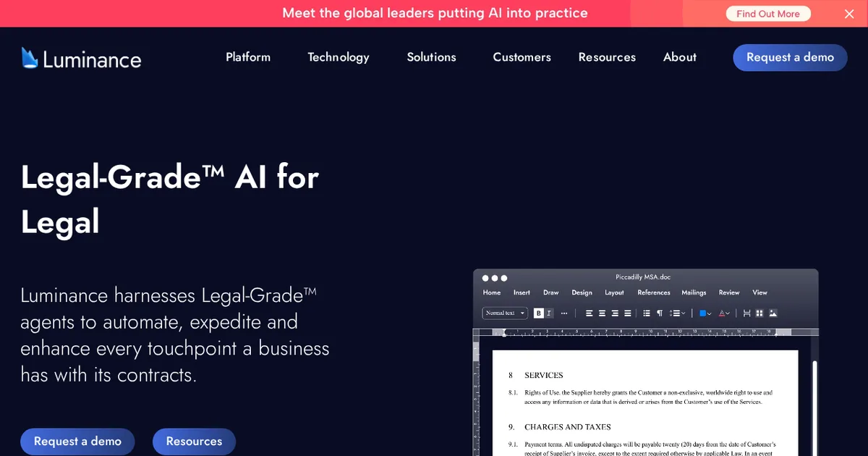Screen dimensions: 868x456
Task: Click the CHARGES AND TAXES heading
Action: click(568, 427)
